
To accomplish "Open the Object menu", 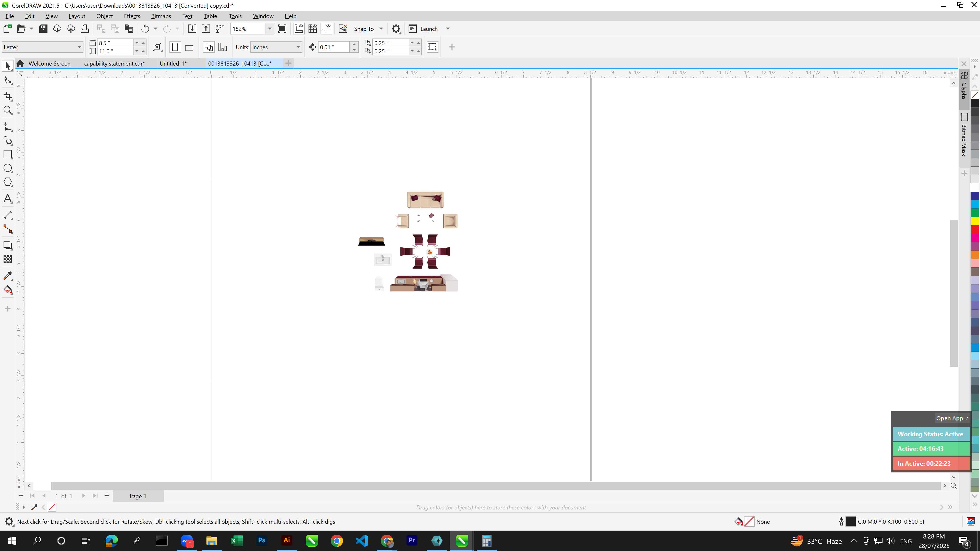I will click(x=105, y=16).
